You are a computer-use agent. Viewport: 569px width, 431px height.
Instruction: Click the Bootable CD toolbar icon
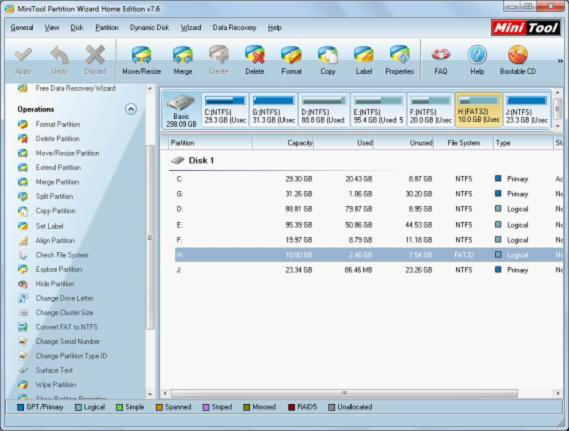click(517, 60)
